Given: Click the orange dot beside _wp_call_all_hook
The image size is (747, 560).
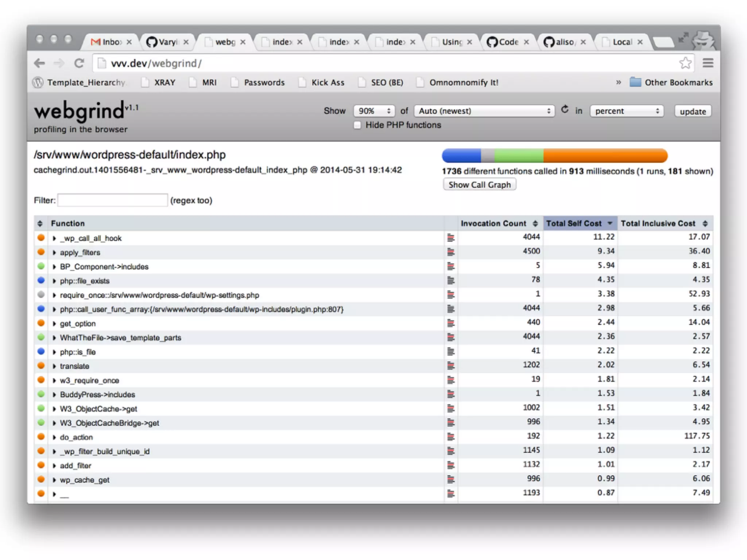Looking at the screenshot, I should coord(41,238).
